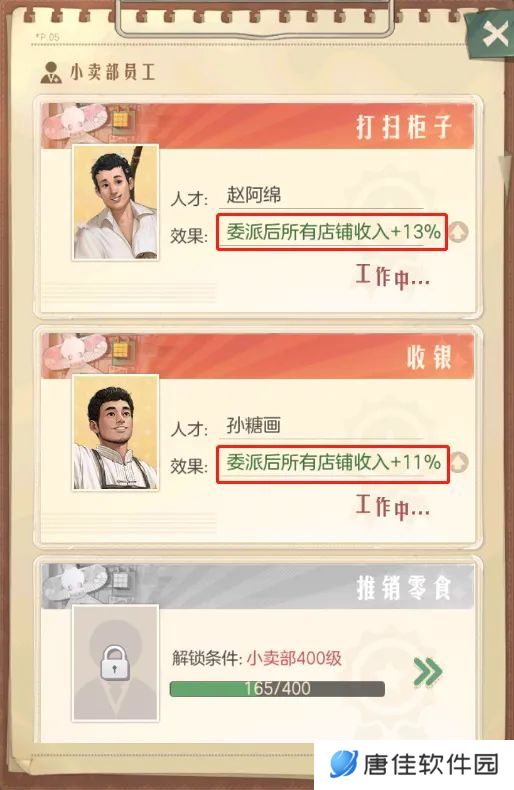Tap the grey hat icon in 推销零食 banner
Image resolution: width=514 pixels, height=790 pixels.
[x=76, y=582]
